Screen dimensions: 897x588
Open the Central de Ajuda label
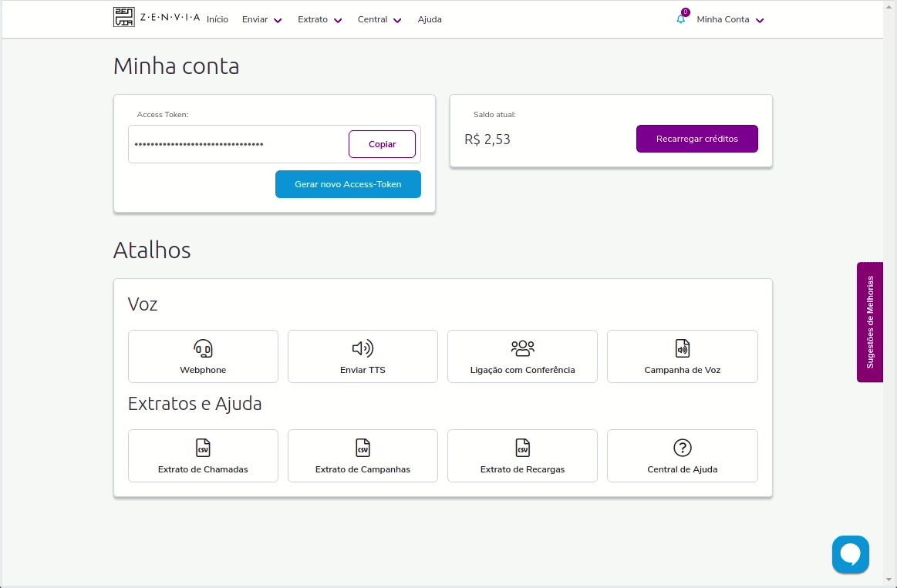(683, 469)
